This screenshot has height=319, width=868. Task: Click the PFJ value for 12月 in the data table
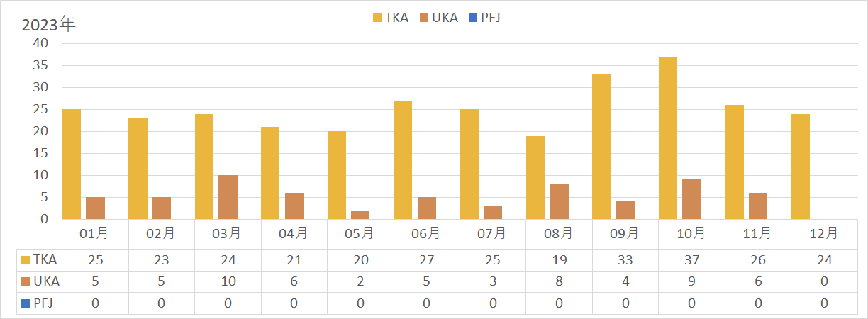824,304
